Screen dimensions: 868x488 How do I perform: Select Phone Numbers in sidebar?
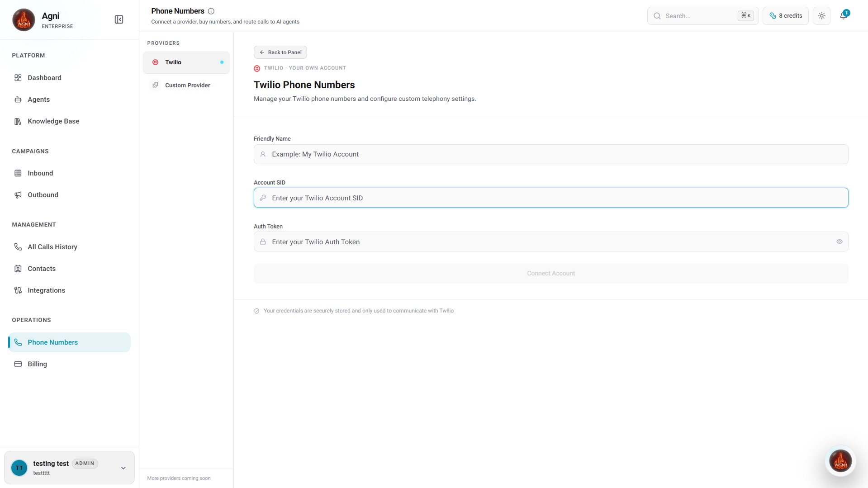[69, 342]
